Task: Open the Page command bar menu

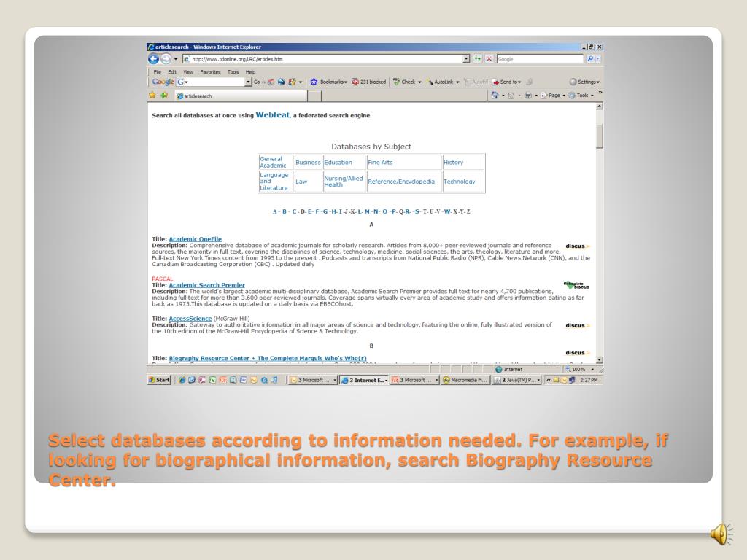Action: coord(553,96)
